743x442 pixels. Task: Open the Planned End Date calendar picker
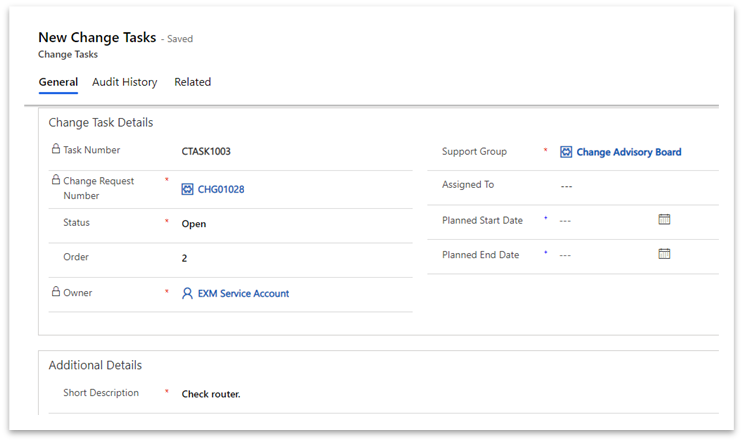tap(664, 254)
